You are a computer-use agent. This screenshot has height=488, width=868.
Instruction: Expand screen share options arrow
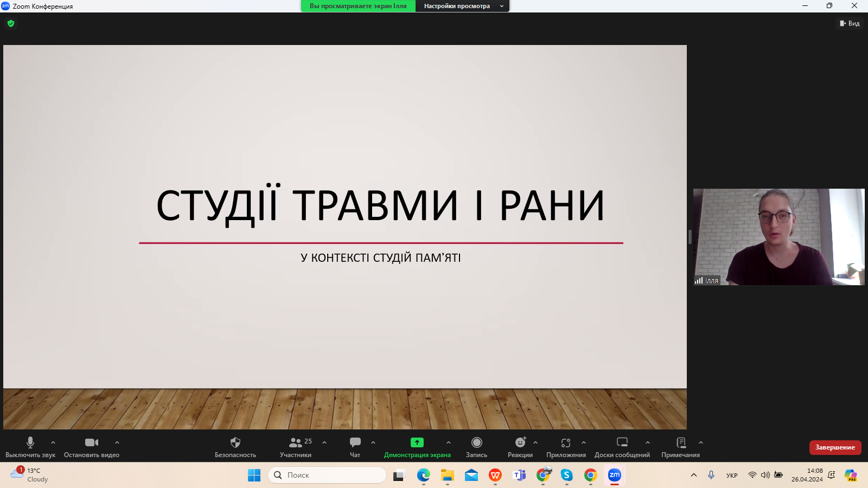click(449, 442)
